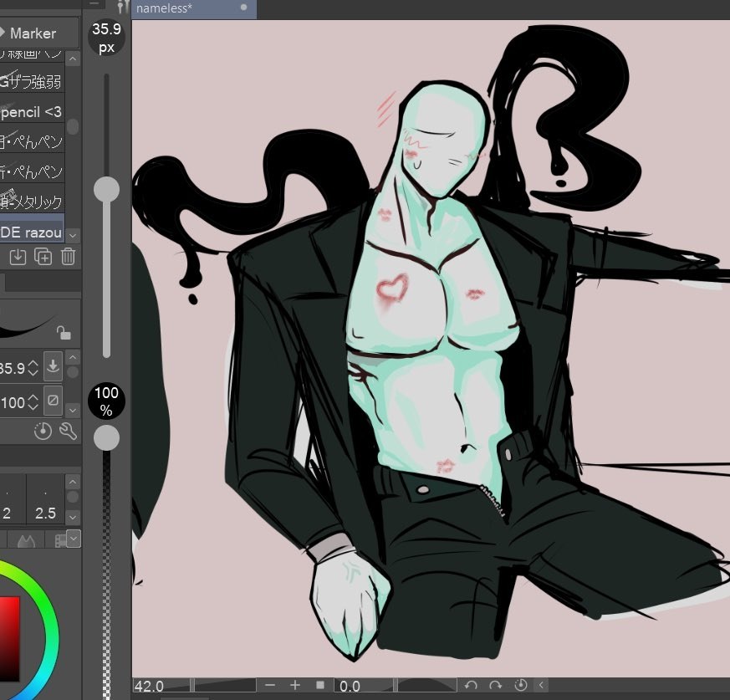Close the nameless* tab via its dot
Viewport: 730px width, 700px height.
tap(243, 8)
